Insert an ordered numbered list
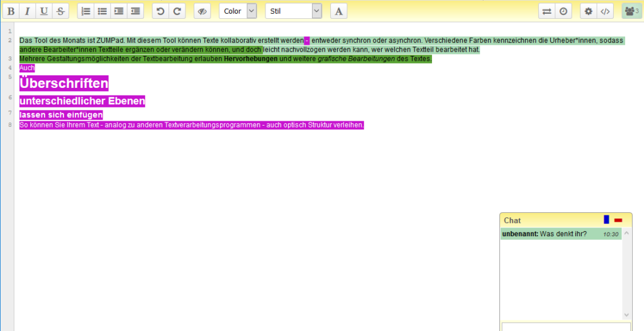 click(86, 11)
